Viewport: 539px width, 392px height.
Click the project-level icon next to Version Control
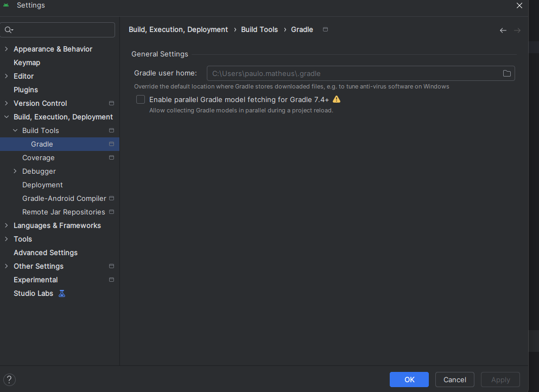tap(111, 103)
